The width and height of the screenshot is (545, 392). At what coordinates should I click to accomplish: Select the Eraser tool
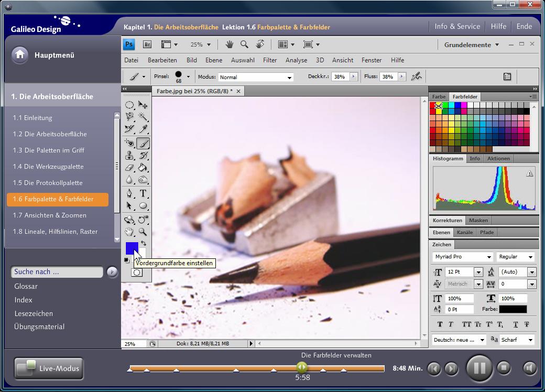[129, 168]
